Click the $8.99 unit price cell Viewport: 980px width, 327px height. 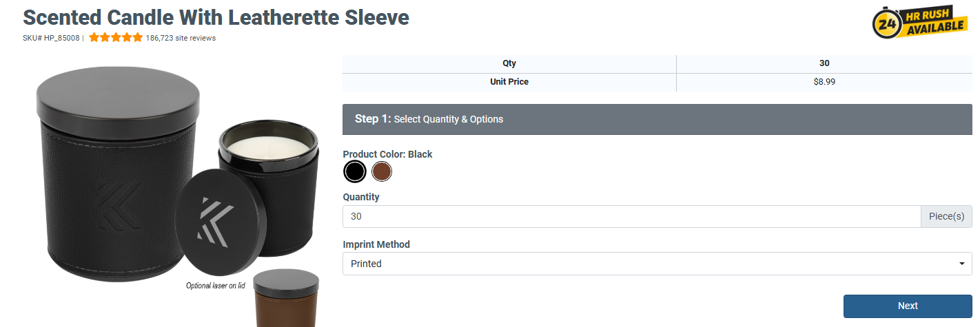point(824,82)
